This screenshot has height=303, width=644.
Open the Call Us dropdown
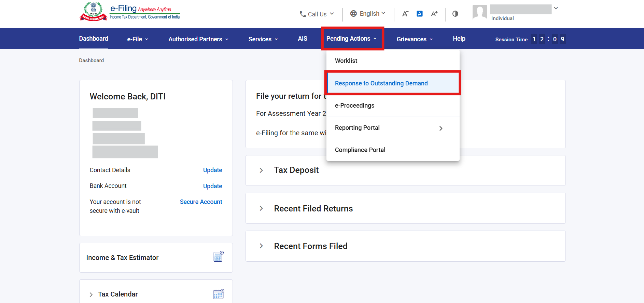(317, 14)
